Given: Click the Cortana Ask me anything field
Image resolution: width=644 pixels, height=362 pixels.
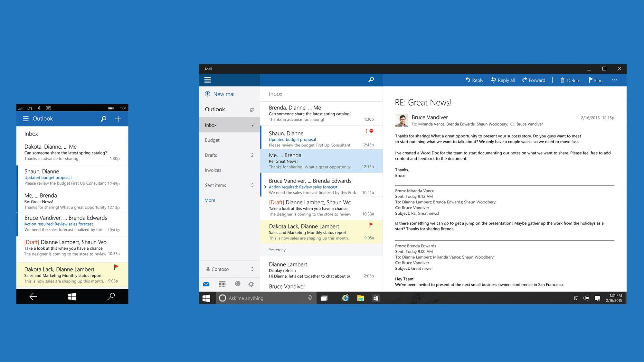Looking at the screenshot, I should click(x=265, y=297).
